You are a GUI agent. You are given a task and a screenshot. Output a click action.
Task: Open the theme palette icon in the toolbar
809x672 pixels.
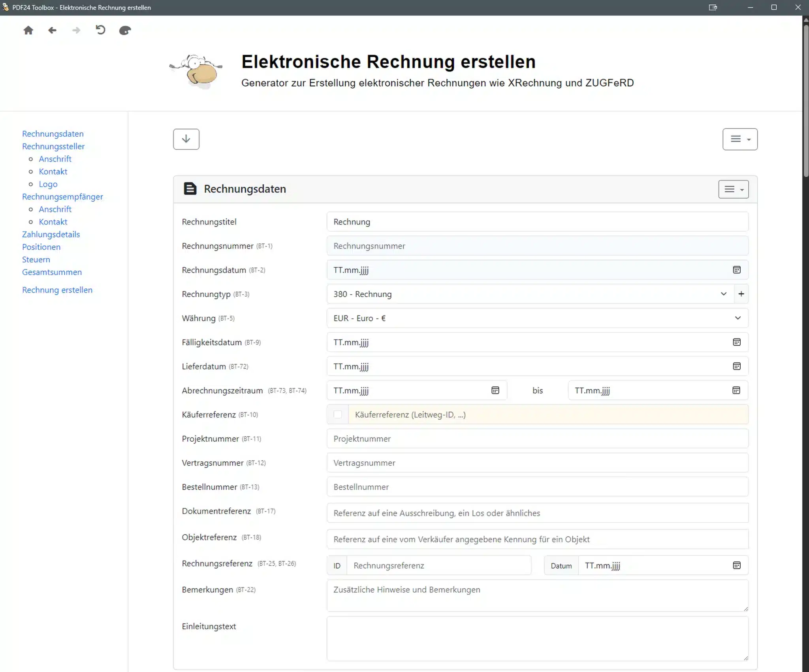click(125, 30)
